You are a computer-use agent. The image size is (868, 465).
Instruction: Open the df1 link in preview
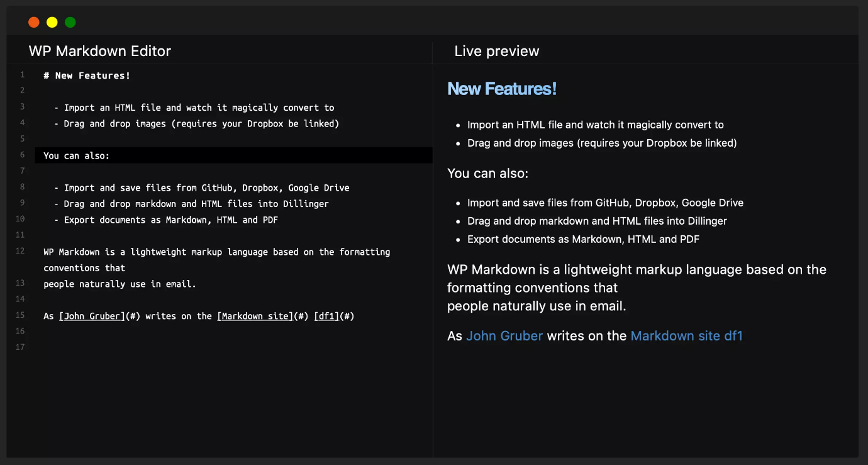733,336
